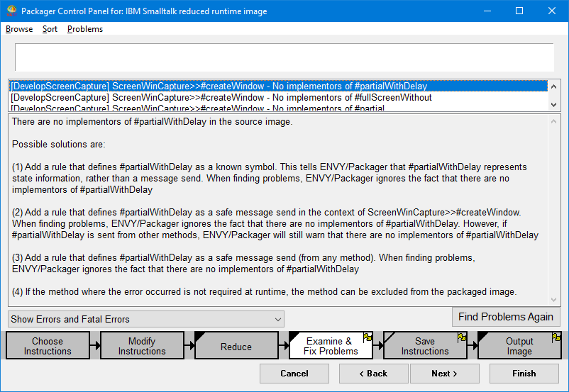Screen dimensions: 569x392
Task: Open the Problems menu
Action: point(85,29)
